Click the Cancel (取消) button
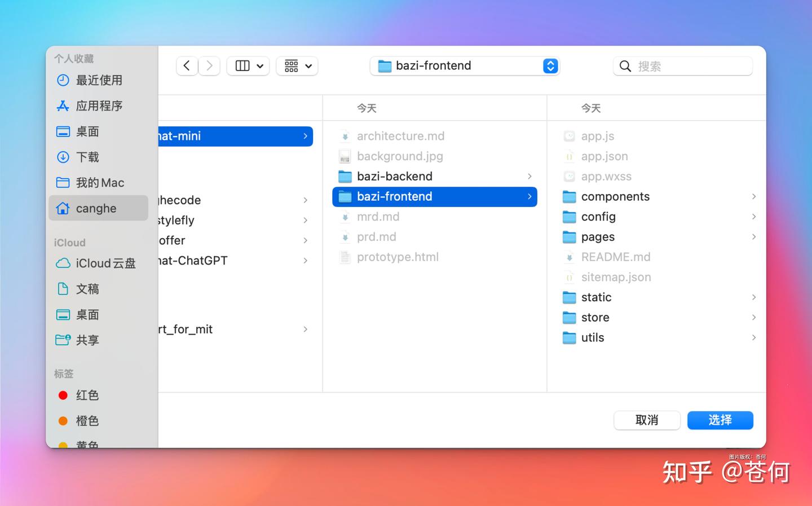This screenshot has height=506, width=812. click(x=647, y=420)
